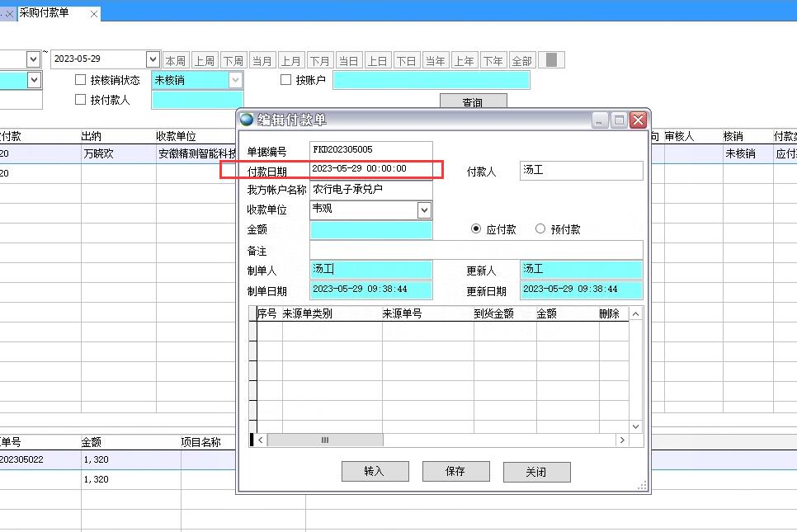
Task: Minimize the 编辑付款单 dialog
Action: (600, 120)
